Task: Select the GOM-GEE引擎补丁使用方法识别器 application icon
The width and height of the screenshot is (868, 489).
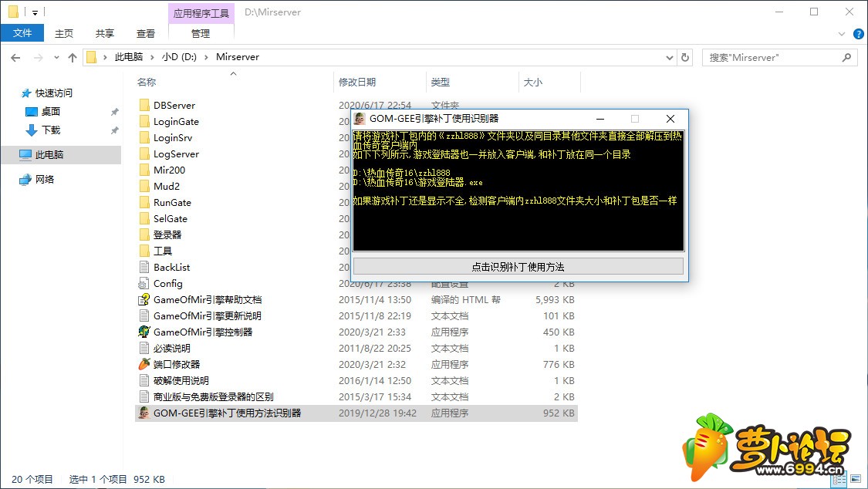Action: (144, 413)
